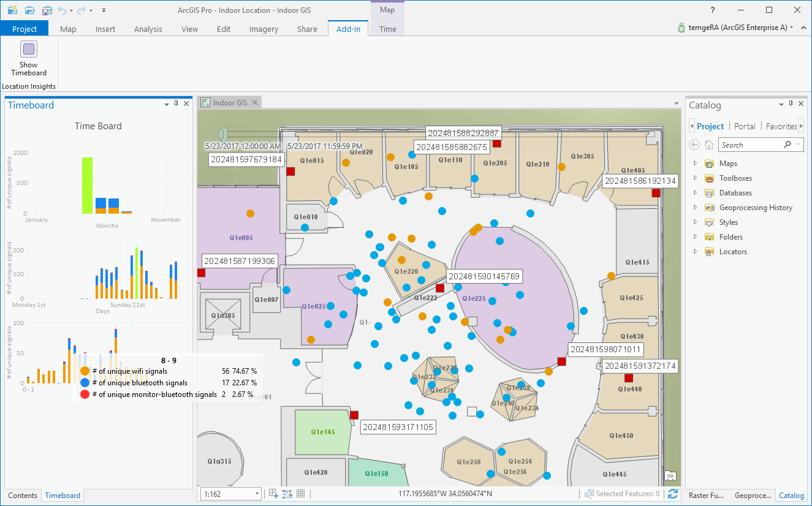
Task: Switch to the View ribbon tab
Action: 189,29
